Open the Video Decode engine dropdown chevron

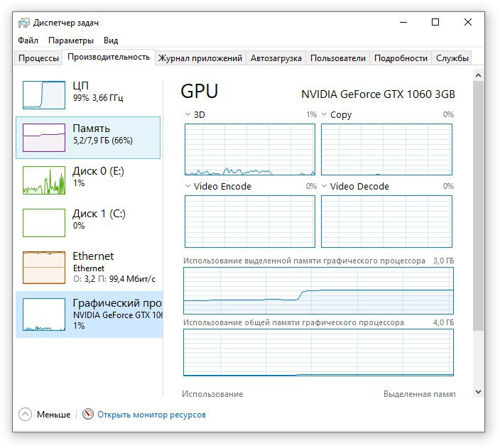(324, 186)
